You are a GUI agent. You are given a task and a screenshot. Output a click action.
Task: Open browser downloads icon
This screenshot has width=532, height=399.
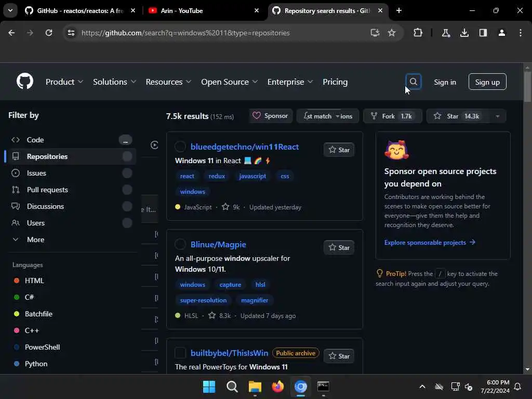coord(464,33)
